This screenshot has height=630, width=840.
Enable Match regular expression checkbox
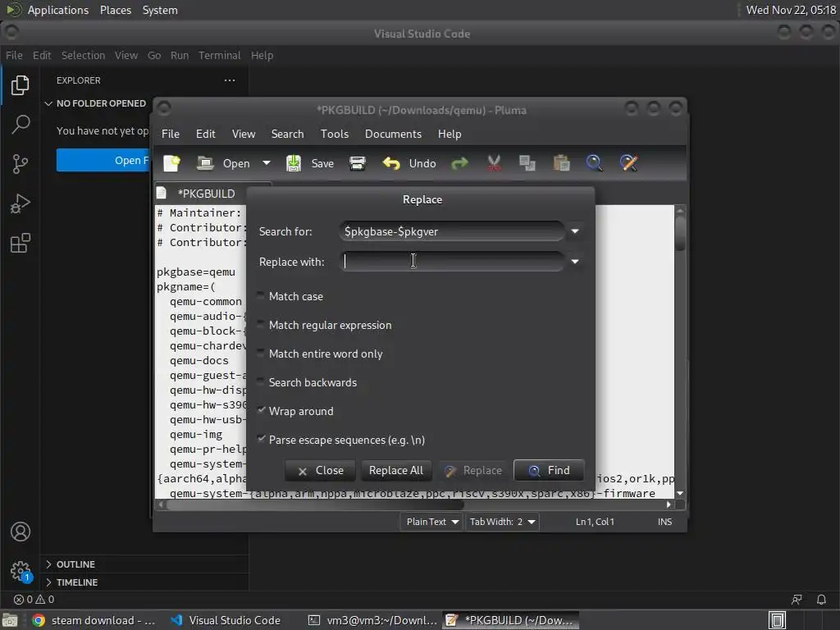point(261,325)
